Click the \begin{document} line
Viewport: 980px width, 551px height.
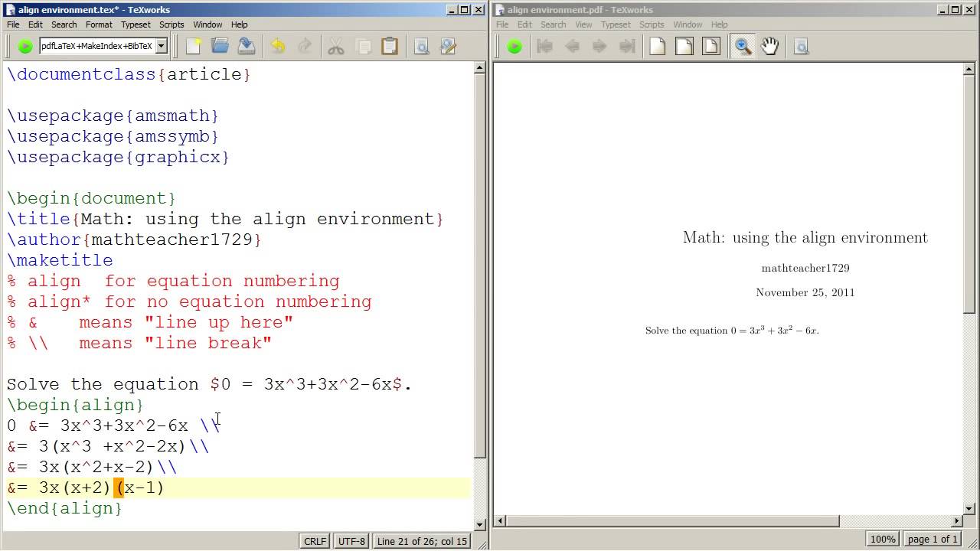tap(91, 198)
